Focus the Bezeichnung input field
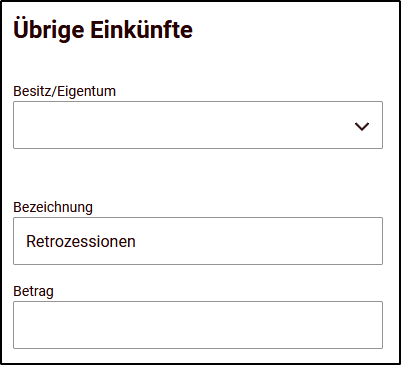 tap(198, 241)
